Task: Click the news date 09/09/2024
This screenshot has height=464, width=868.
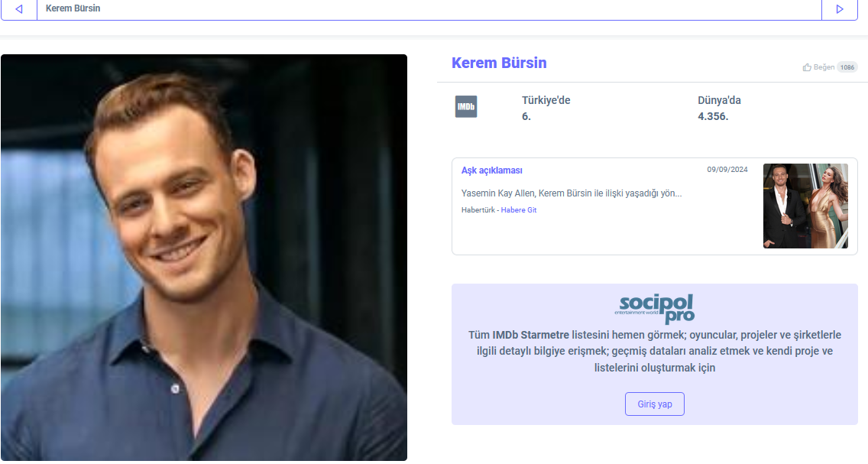Action: click(727, 170)
